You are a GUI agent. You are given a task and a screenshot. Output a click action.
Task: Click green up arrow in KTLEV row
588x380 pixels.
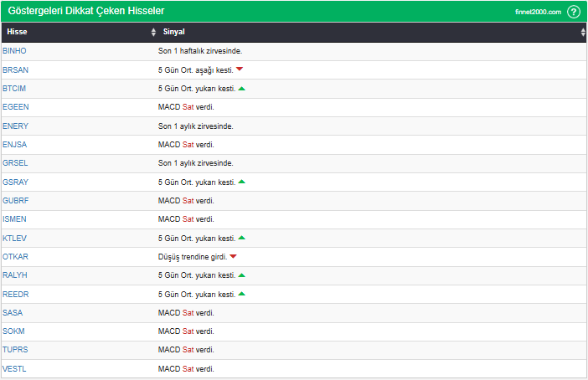241,238
